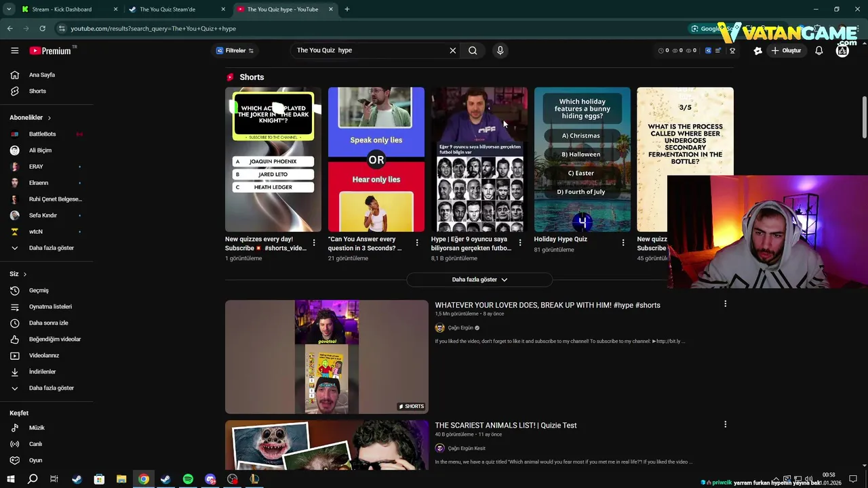Screen dimensions: 868x488
Task: Reload the page in Chrome
Action: pos(42,28)
